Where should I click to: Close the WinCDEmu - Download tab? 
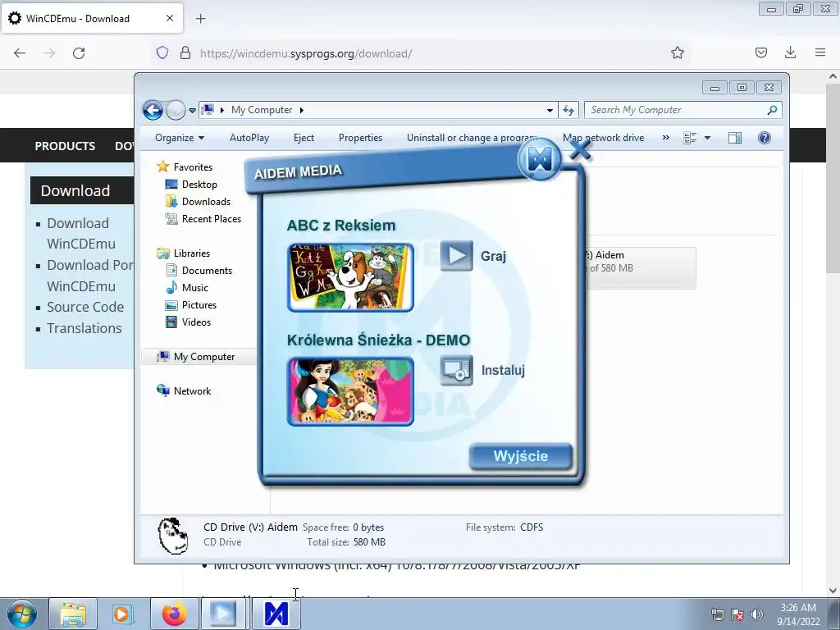click(170, 18)
